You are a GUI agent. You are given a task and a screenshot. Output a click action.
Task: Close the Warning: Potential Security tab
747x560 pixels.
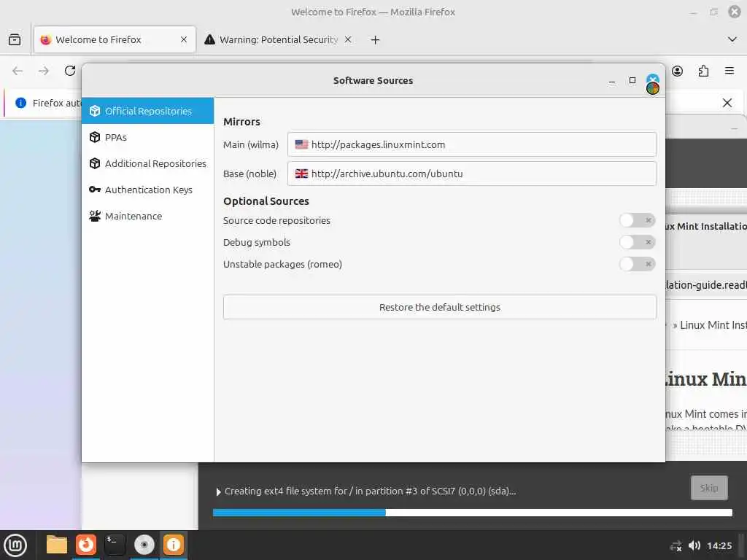point(348,39)
